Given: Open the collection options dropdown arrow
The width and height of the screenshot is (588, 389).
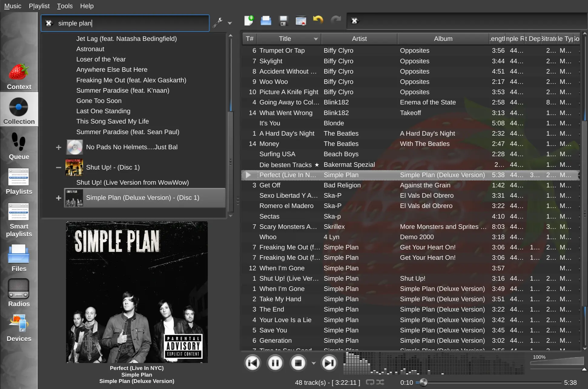Looking at the screenshot, I should [x=230, y=23].
